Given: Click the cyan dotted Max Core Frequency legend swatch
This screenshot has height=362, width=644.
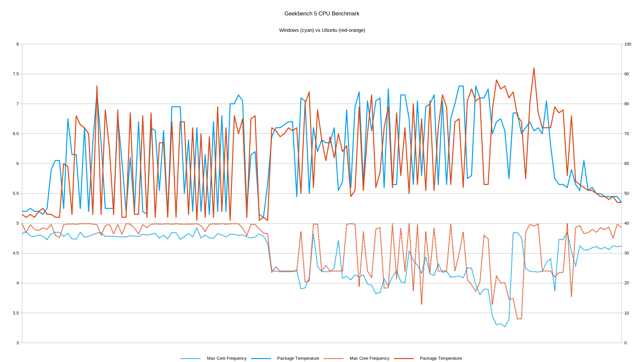Looking at the screenshot, I should [x=191, y=358].
